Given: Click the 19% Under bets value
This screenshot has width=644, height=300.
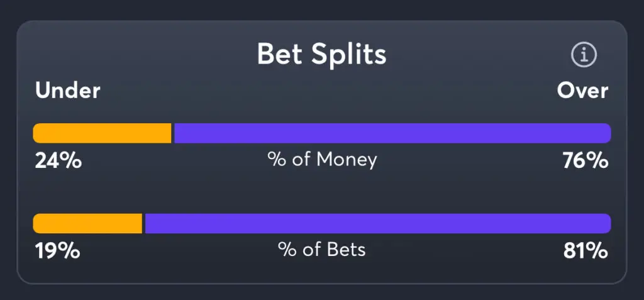Looking at the screenshot, I should coord(57,251).
